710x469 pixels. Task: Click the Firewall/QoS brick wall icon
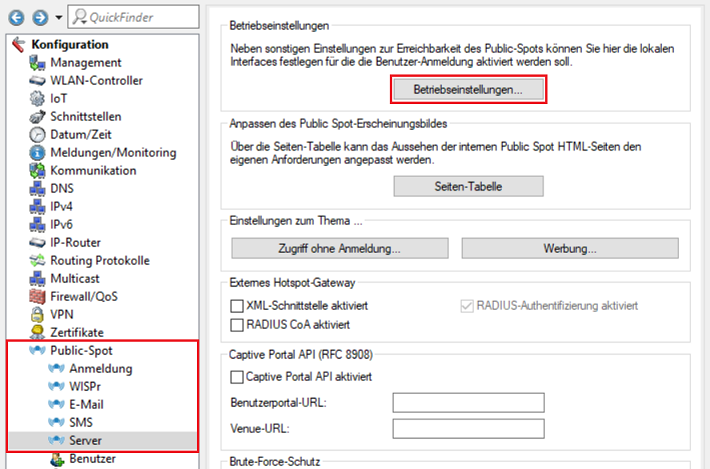37,297
